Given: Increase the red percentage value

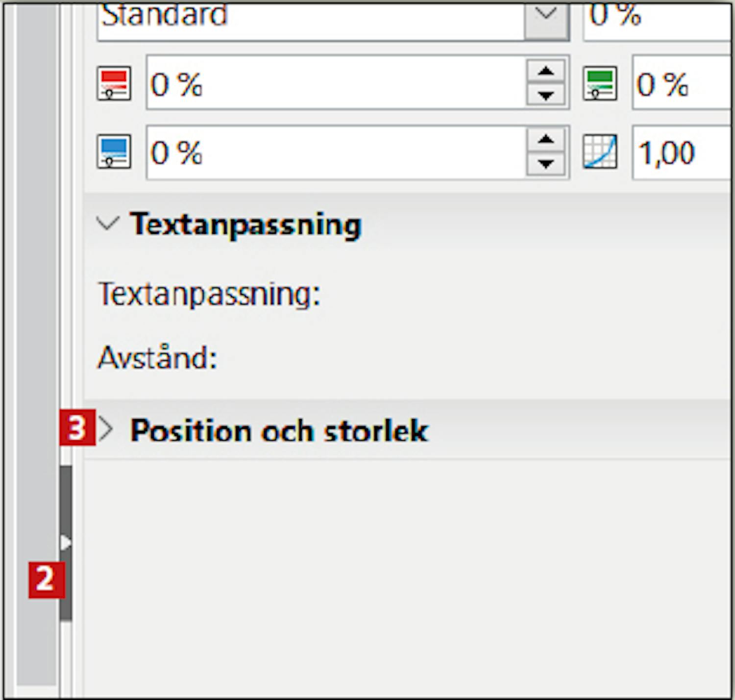Looking at the screenshot, I should 546,72.
